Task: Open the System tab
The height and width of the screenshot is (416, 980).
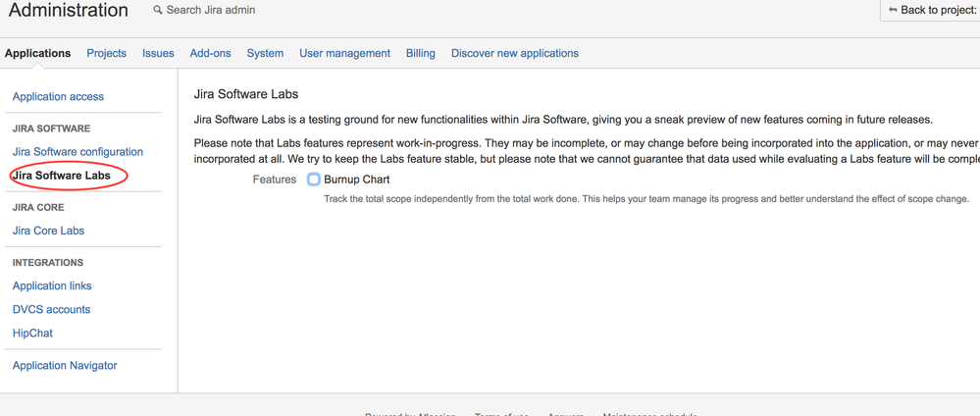Action: 265,53
